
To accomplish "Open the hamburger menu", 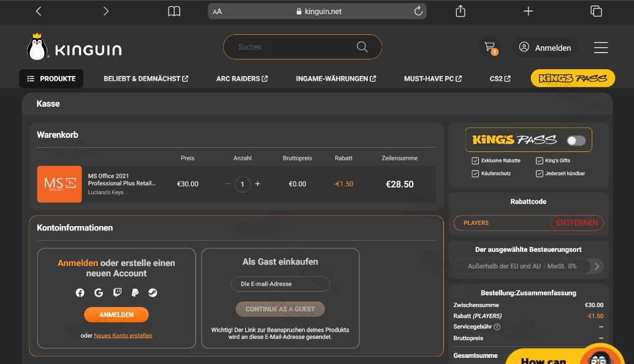I will click(x=601, y=47).
